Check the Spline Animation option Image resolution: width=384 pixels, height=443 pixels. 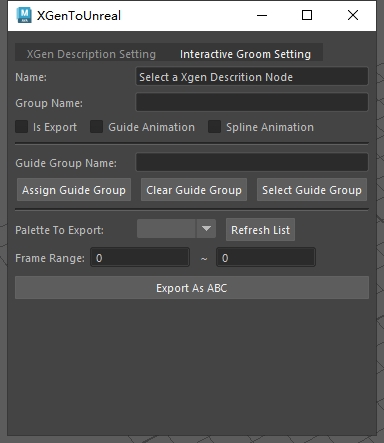(214, 127)
